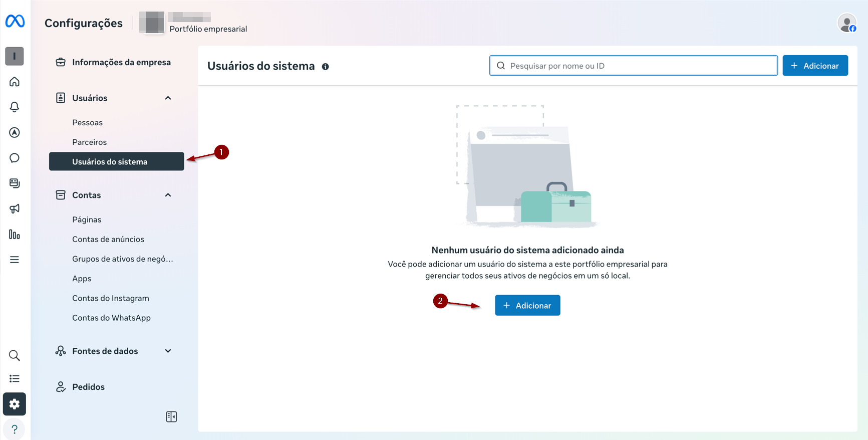Image resolution: width=868 pixels, height=440 pixels.
Task: Click the magnifier search icon in rail
Action: (15, 355)
